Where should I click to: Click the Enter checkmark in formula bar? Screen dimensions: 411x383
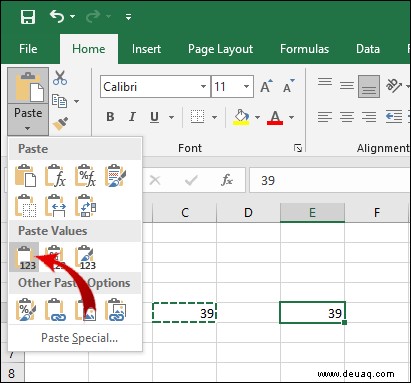191,180
